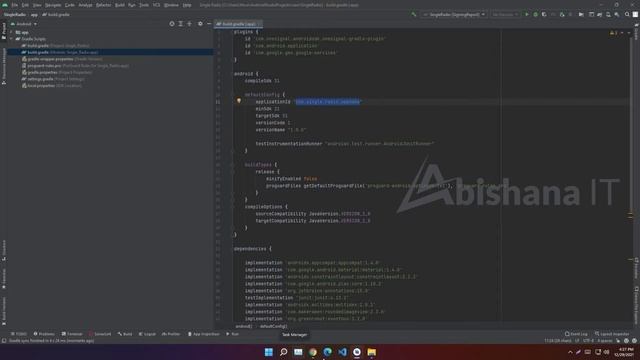Select proguard-rules.pro in project tree

click(75, 65)
